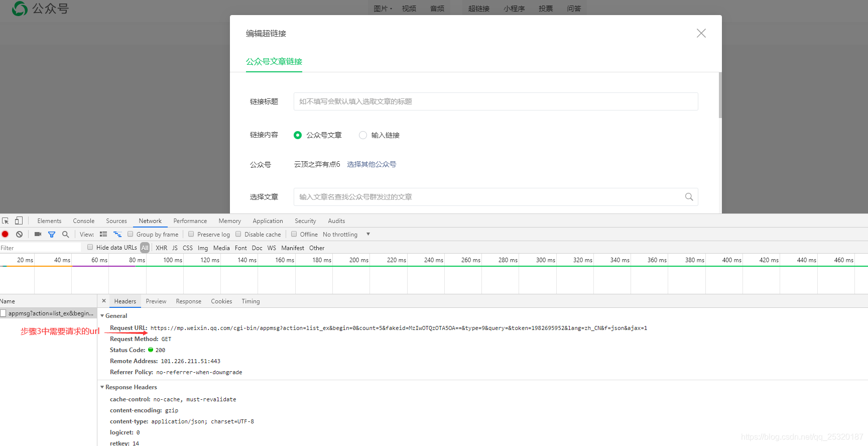
Task: Filter requests by Font
Action: (241, 248)
